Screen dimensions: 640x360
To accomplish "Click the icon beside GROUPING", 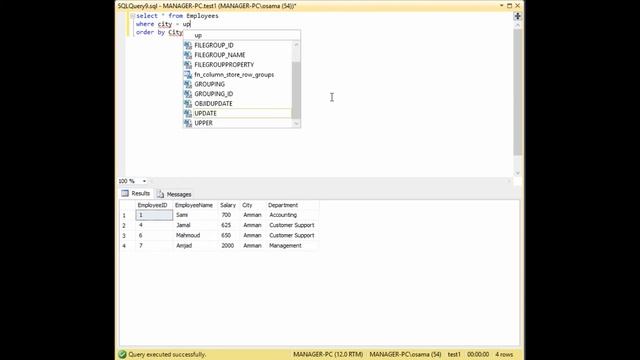I will pos(188,84).
